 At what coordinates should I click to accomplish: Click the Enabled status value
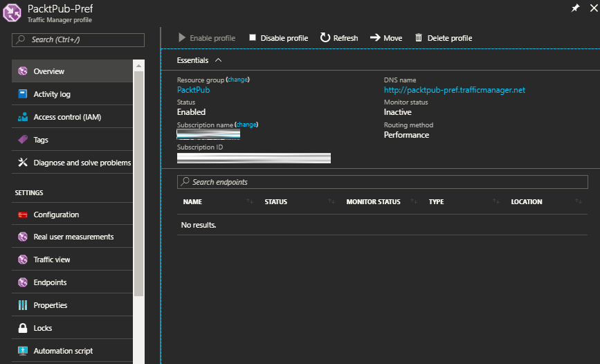(x=191, y=112)
